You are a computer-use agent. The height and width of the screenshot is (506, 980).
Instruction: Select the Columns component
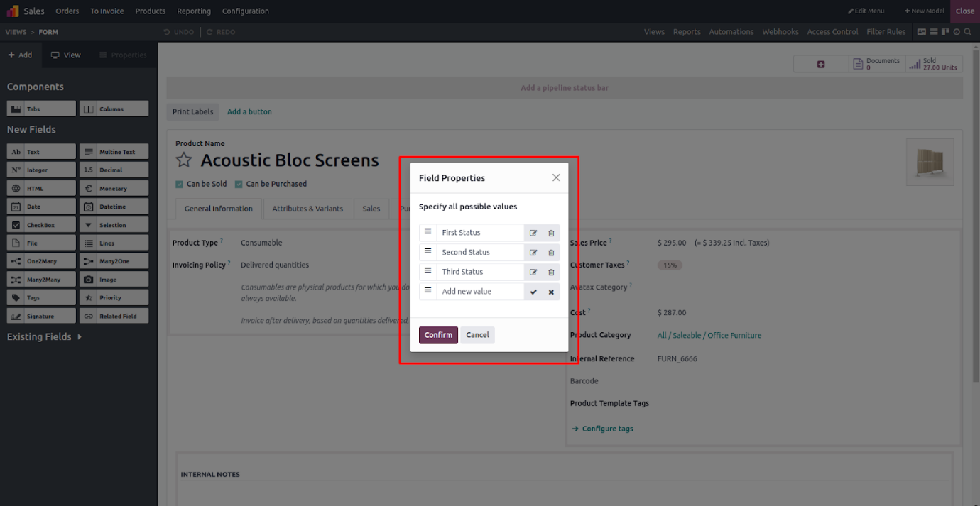click(x=114, y=109)
